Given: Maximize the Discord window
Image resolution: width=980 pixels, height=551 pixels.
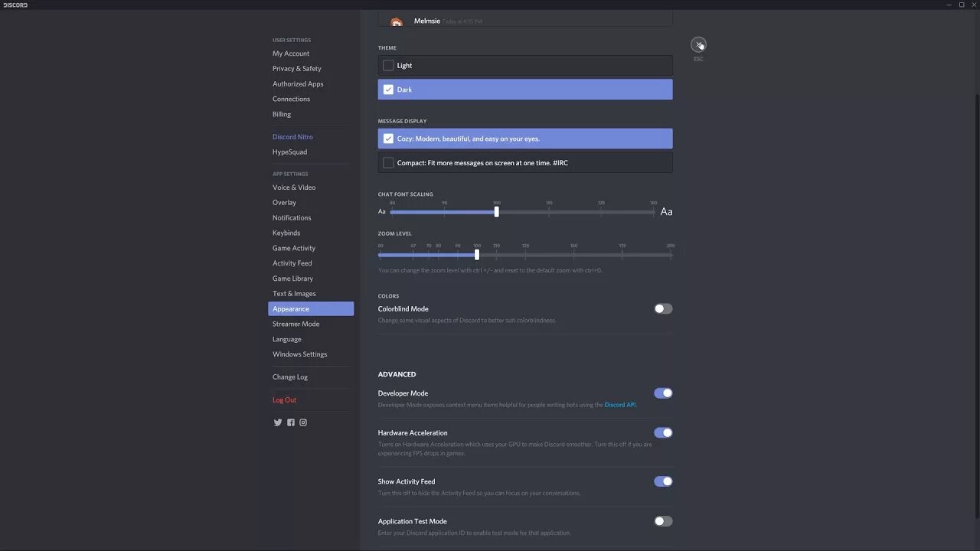Looking at the screenshot, I should [962, 5].
